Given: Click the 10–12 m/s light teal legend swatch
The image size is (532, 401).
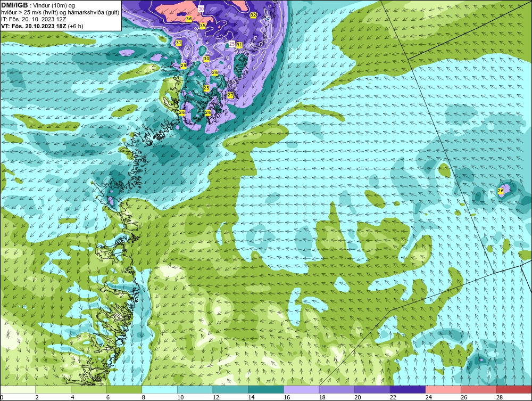Looking at the screenshot, I should [x=195, y=389].
